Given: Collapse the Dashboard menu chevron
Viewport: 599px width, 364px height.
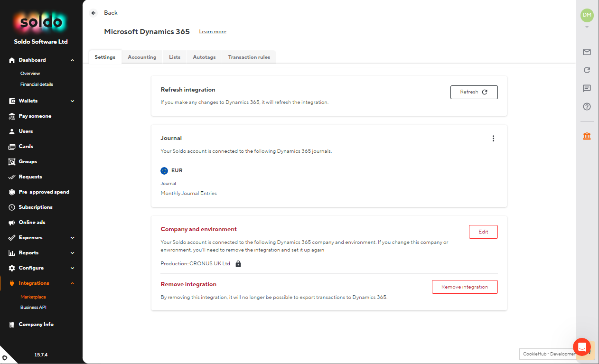Looking at the screenshot, I should pos(73,60).
